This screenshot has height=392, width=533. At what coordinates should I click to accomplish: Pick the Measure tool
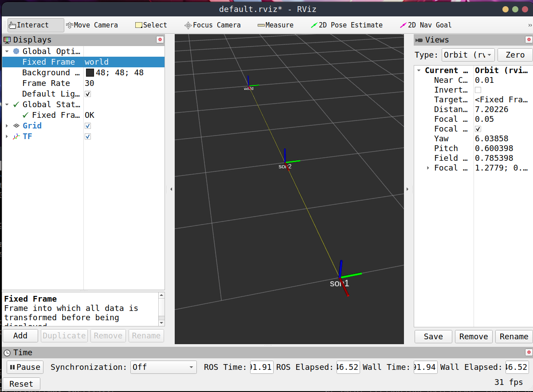[275, 25]
